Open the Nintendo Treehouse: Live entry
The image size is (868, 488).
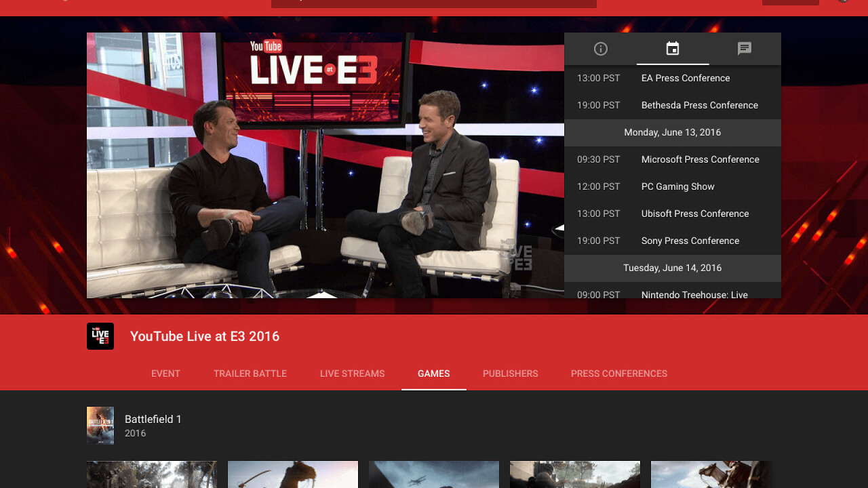[694, 295]
